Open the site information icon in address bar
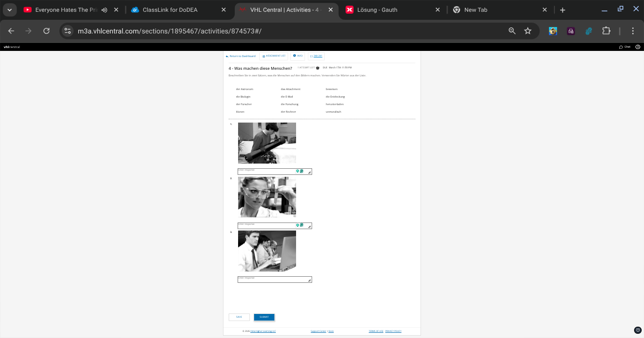The height and width of the screenshot is (338, 644). 68,31
